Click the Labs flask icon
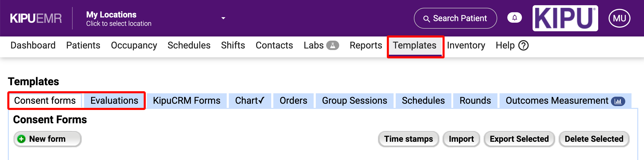This screenshot has width=644, height=160. (333, 45)
